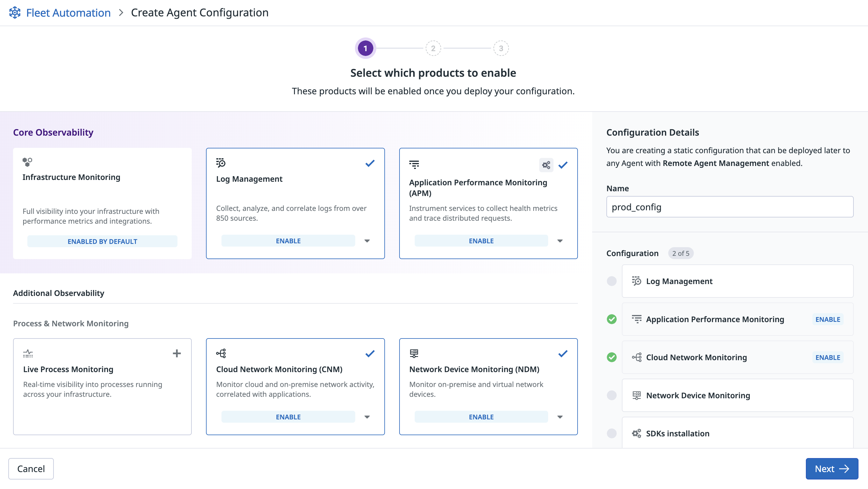Expand the Log Management ENABLE dropdown arrow
The width and height of the screenshot is (868, 489).
[367, 241]
